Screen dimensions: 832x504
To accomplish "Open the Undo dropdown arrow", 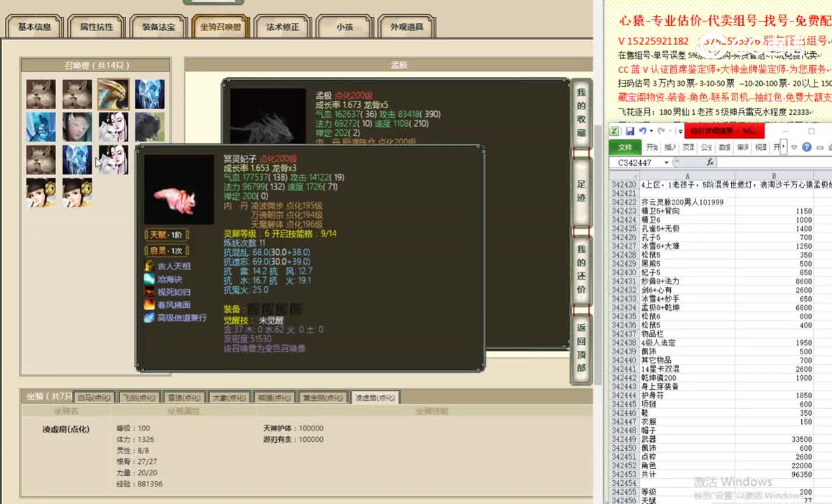I will [x=651, y=131].
